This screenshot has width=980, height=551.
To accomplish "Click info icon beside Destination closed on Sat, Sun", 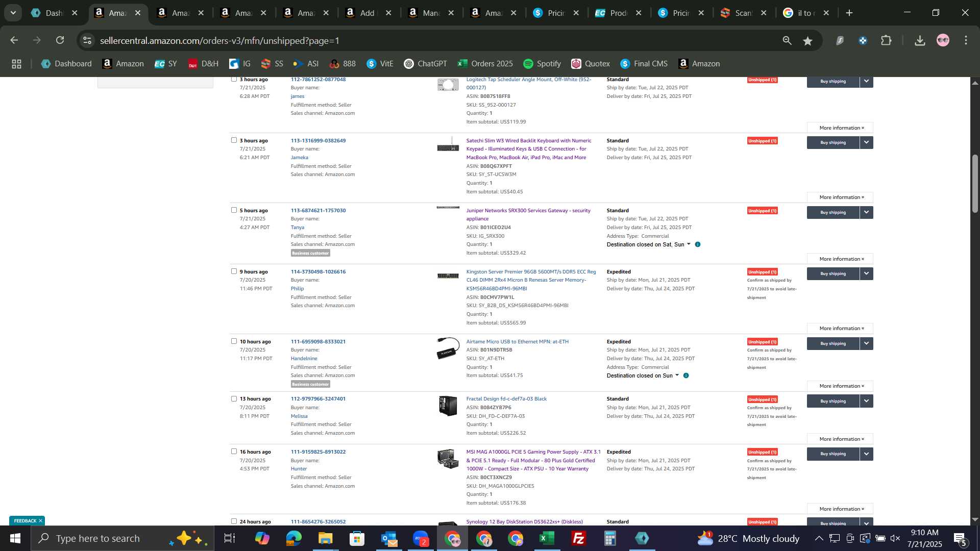I will click(x=698, y=244).
